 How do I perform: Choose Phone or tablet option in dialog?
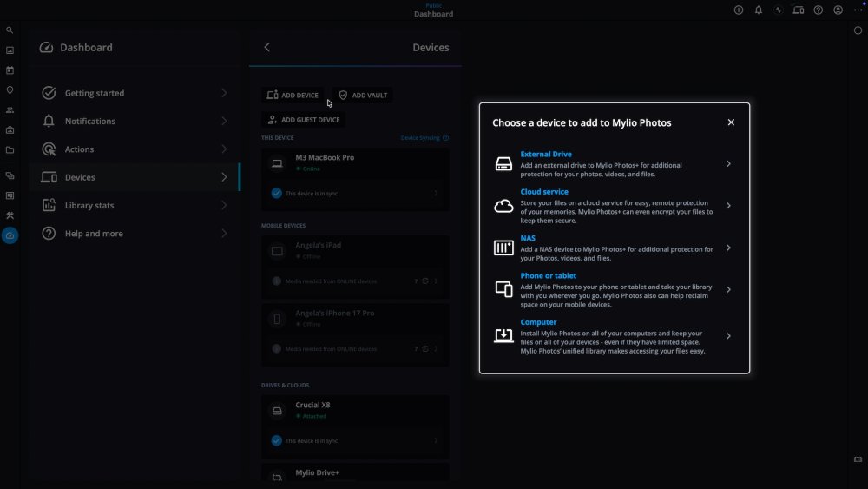[x=614, y=289]
